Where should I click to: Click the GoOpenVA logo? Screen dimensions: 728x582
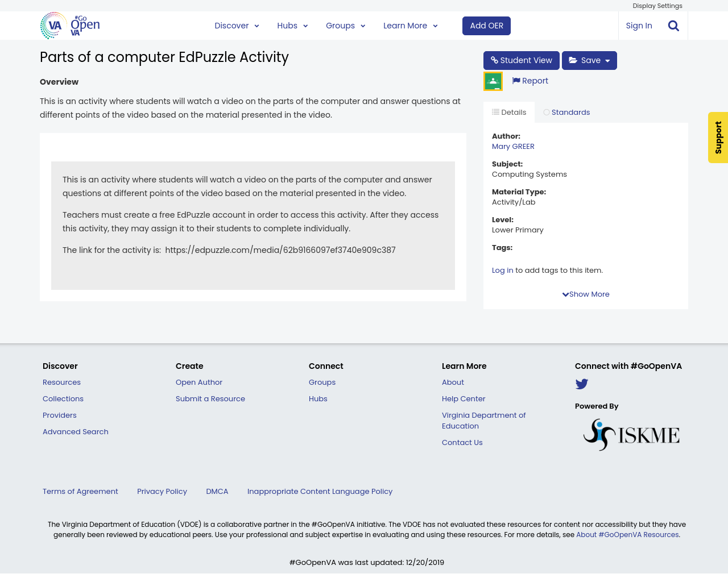pos(70,26)
